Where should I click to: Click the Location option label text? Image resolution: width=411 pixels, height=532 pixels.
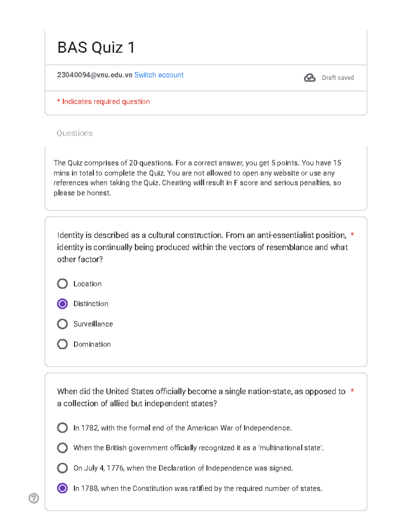pyautogui.click(x=87, y=284)
